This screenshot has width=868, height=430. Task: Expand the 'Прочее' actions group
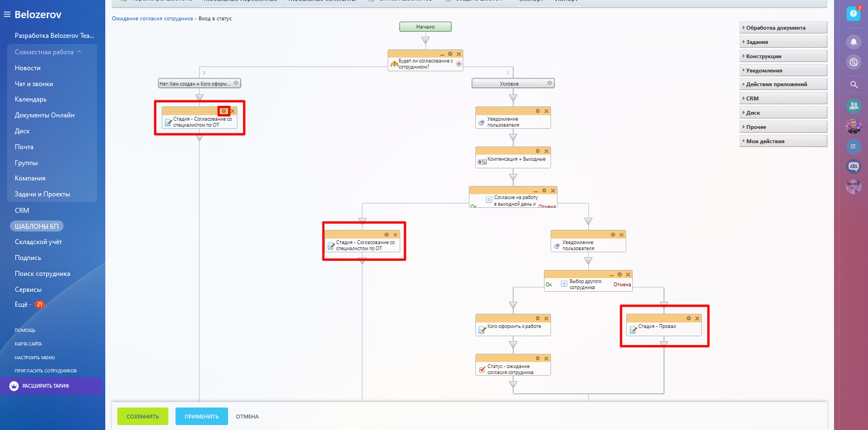pos(783,127)
